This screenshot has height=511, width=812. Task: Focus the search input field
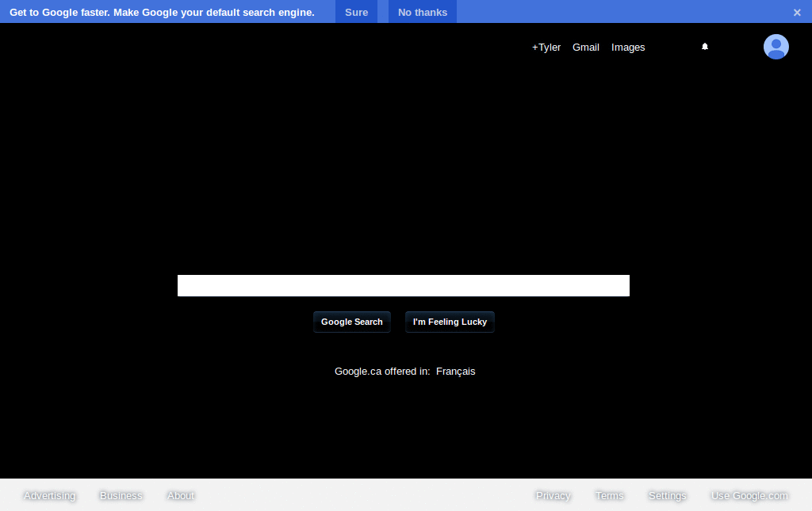(404, 285)
